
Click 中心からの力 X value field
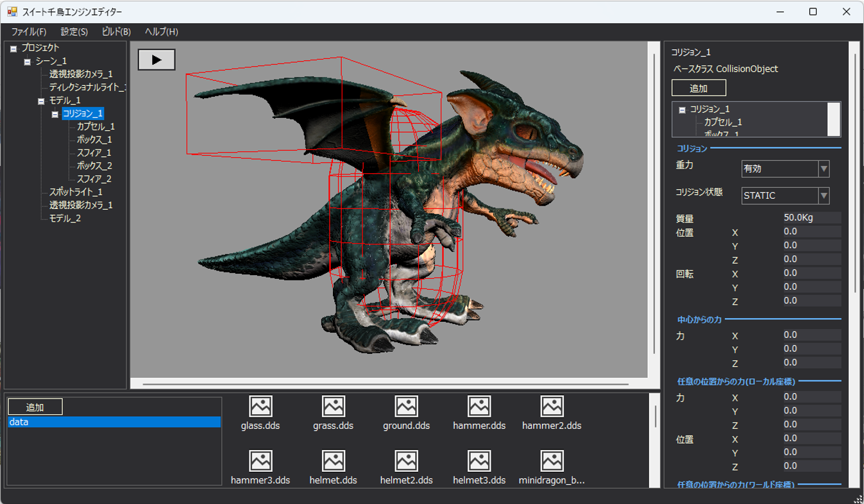tap(812, 335)
